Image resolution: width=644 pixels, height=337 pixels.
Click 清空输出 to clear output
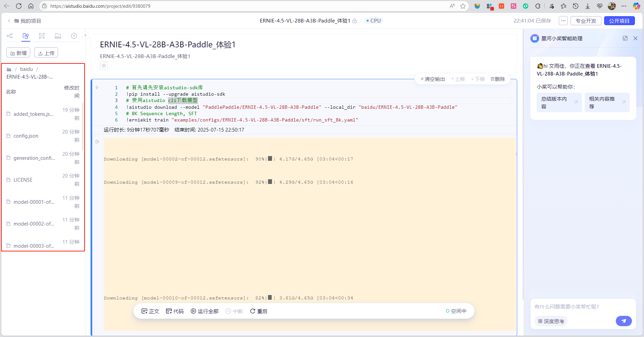click(433, 79)
